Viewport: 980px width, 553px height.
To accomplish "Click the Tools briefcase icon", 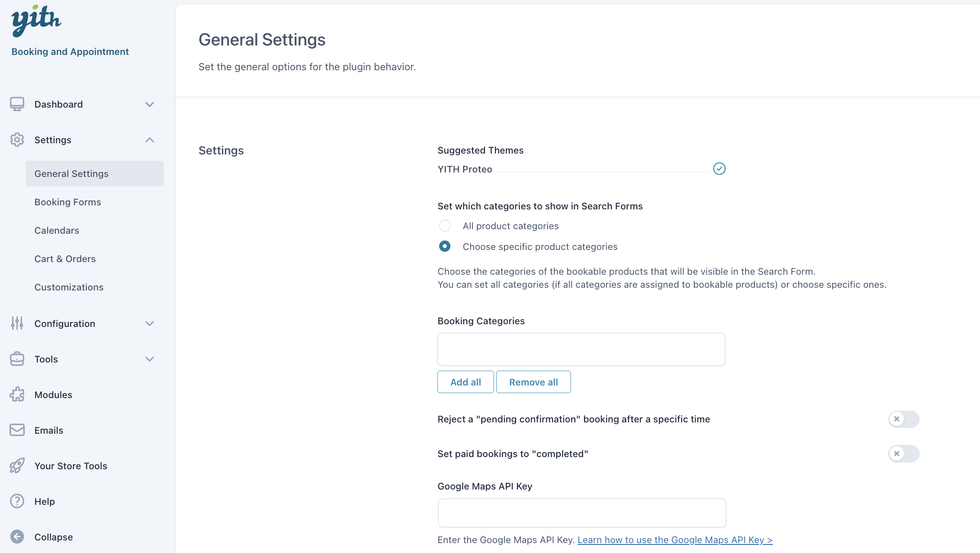I will 17,359.
